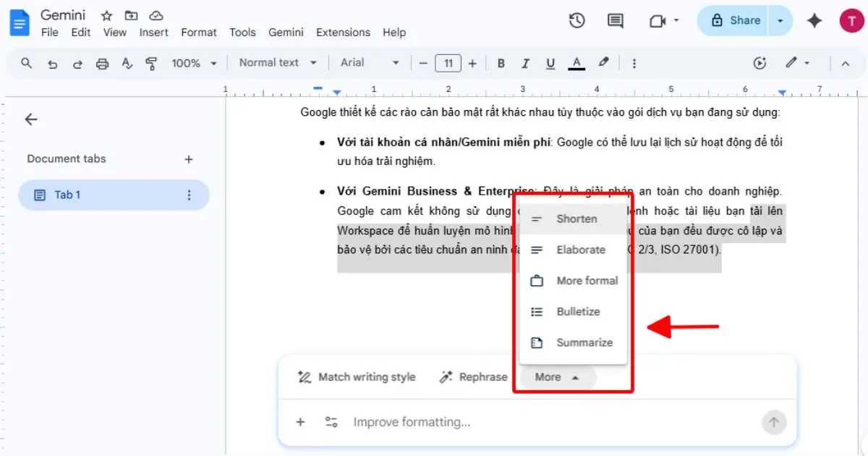868x456 pixels.
Task: Click the Gemini help-me-write toolbar icon
Action: click(x=759, y=63)
